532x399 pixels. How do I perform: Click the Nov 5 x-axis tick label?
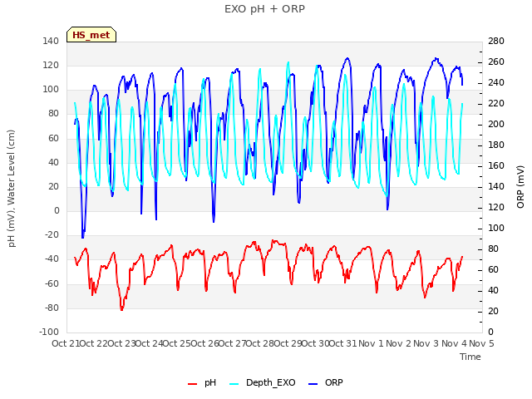click(481, 343)
